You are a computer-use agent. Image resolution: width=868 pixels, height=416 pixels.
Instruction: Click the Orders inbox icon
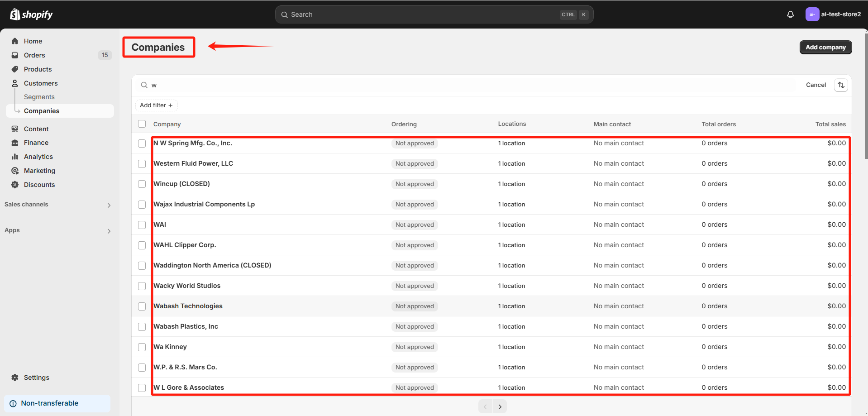pyautogui.click(x=15, y=55)
